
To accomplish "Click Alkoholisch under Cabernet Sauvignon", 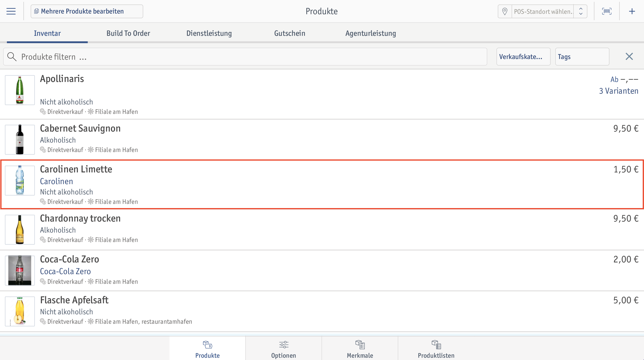I will 58,140.
